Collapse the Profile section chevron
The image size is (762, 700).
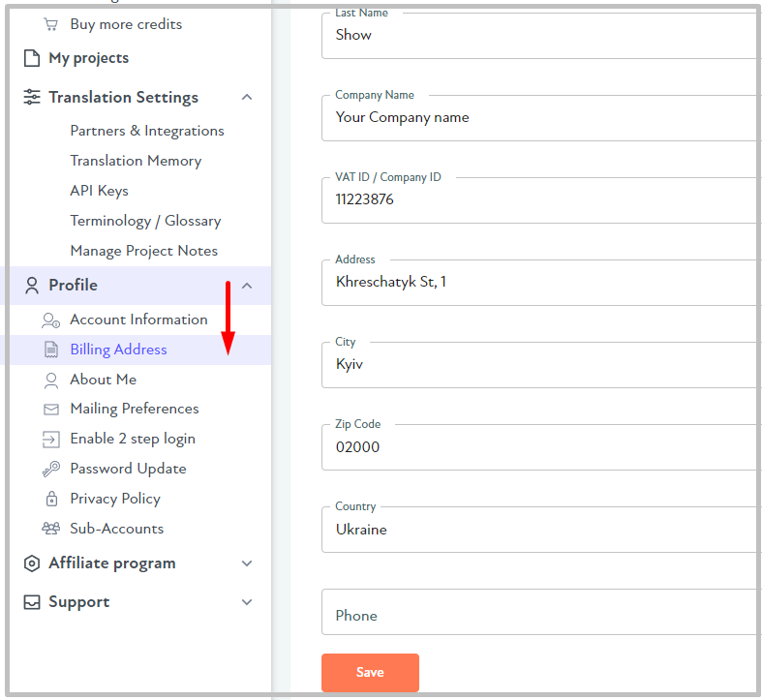[247, 286]
